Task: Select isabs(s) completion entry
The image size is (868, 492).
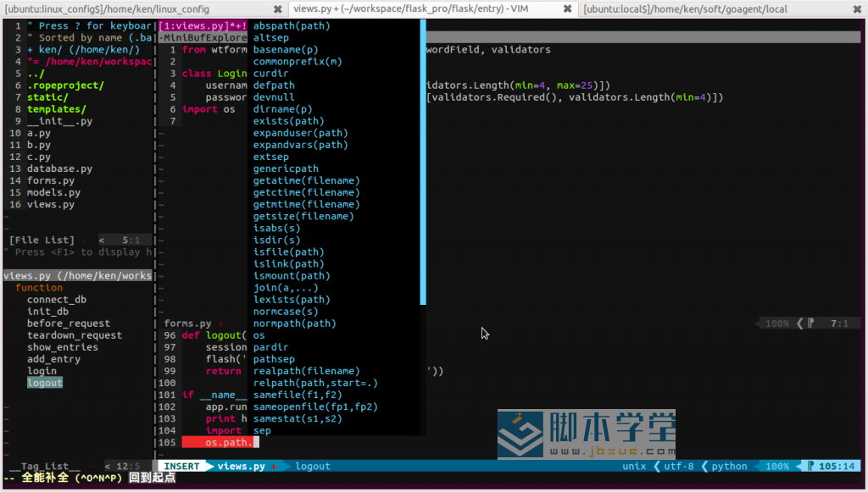Action: pyautogui.click(x=276, y=228)
